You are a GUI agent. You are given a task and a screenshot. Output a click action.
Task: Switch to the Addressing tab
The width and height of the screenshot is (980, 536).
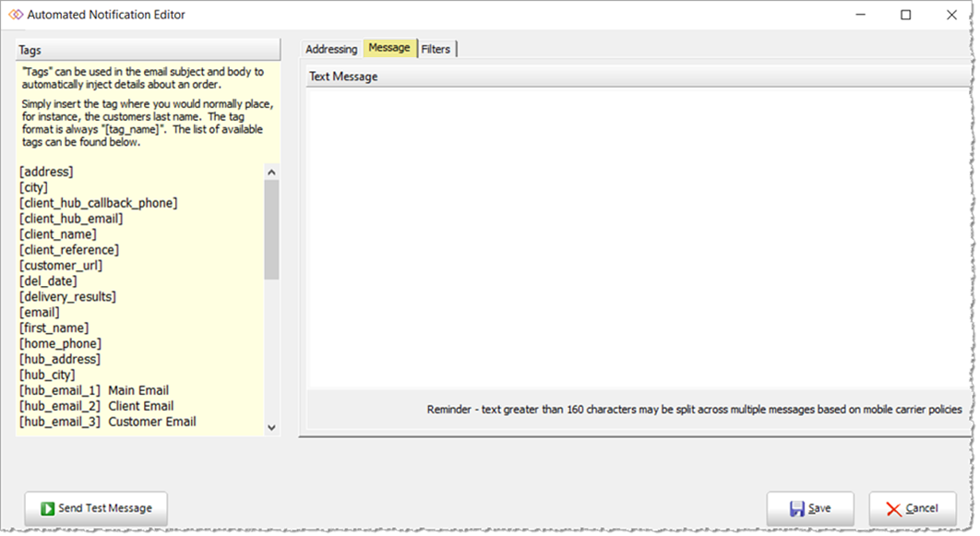point(331,49)
